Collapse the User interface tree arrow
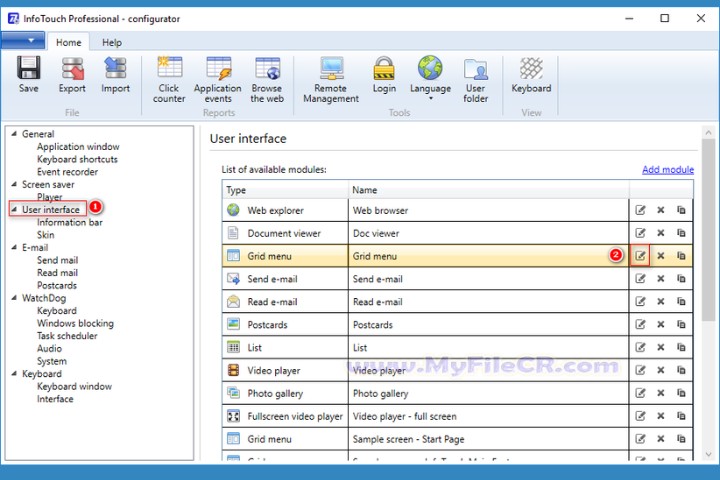Viewport: 720px width, 480px height. pos(14,209)
